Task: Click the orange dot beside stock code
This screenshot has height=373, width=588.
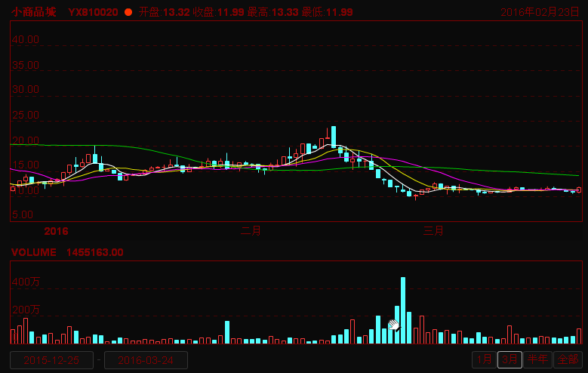Action: [x=128, y=12]
